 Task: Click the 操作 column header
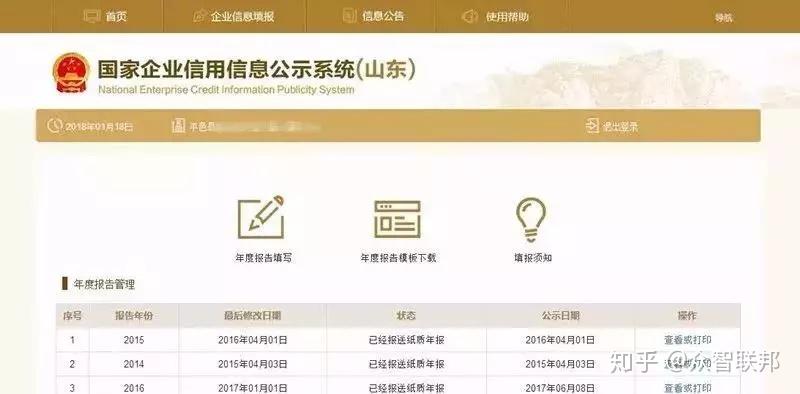[x=687, y=316]
